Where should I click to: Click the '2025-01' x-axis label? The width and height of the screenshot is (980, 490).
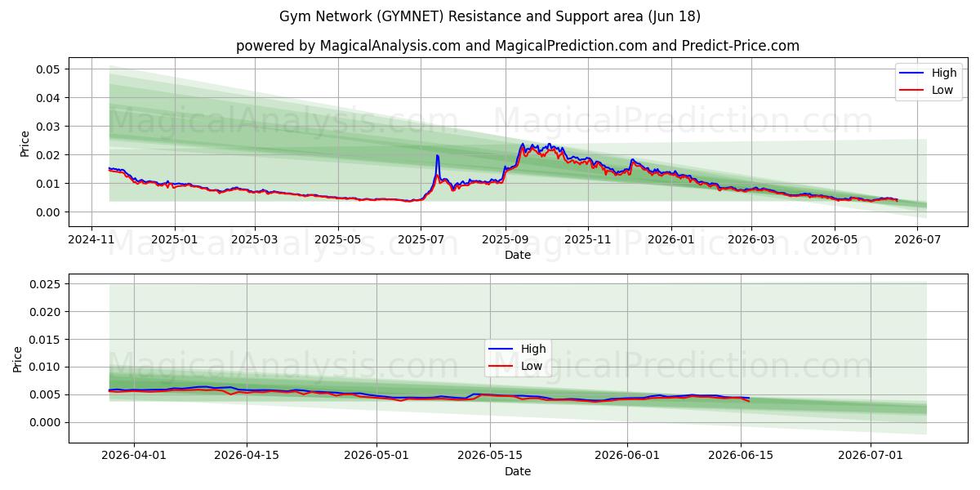click(x=175, y=240)
